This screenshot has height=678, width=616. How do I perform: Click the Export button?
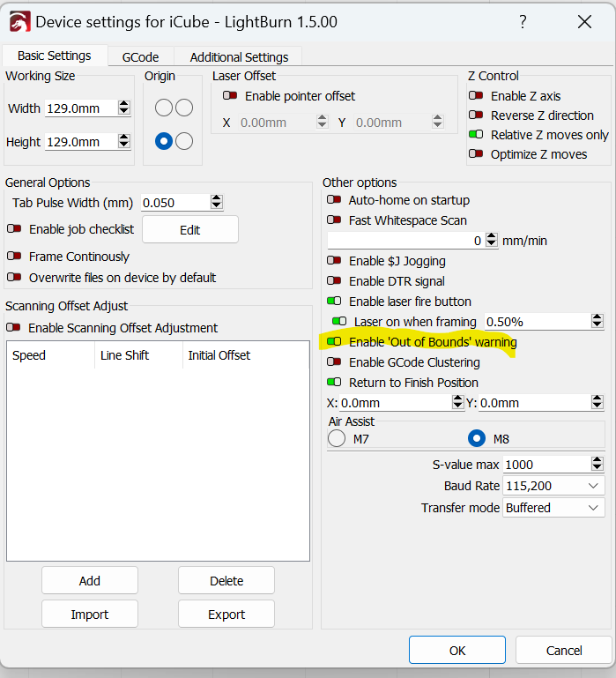pos(226,614)
